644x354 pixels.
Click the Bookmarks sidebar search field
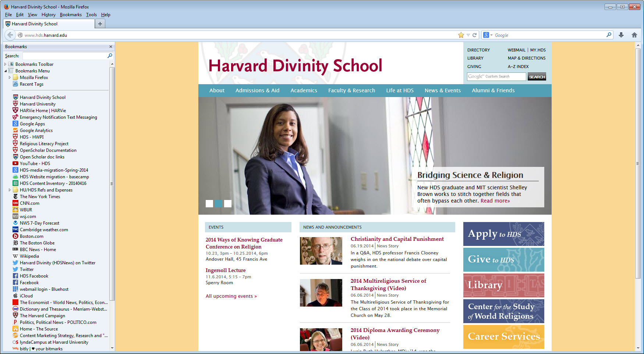[x=65, y=56]
